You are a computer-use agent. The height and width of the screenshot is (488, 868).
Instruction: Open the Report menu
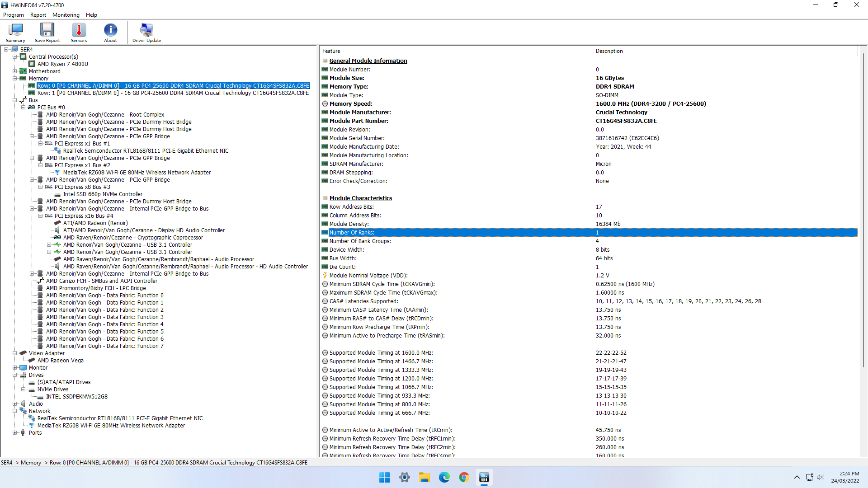[x=38, y=15]
